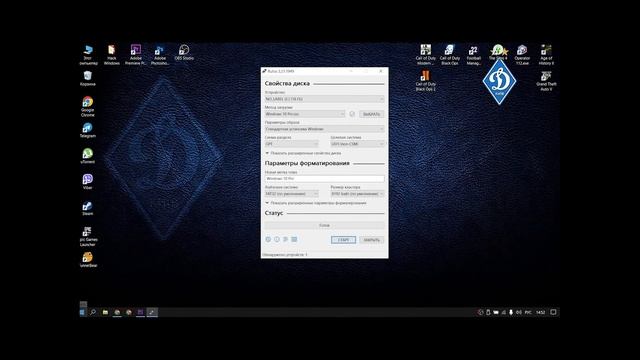Viewport: 640px width, 360px height.
Task: Open the Файловая система FAT32 dropdown
Action: (291, 194)
